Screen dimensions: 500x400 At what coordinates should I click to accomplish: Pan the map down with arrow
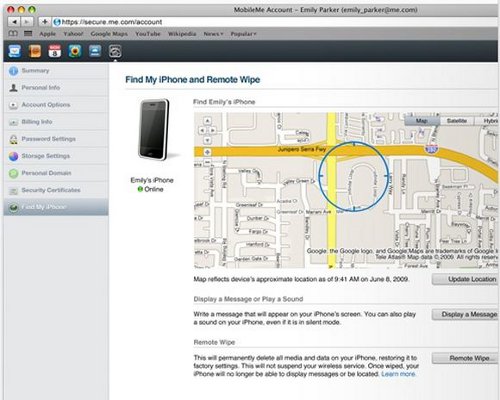coord(207,140)
